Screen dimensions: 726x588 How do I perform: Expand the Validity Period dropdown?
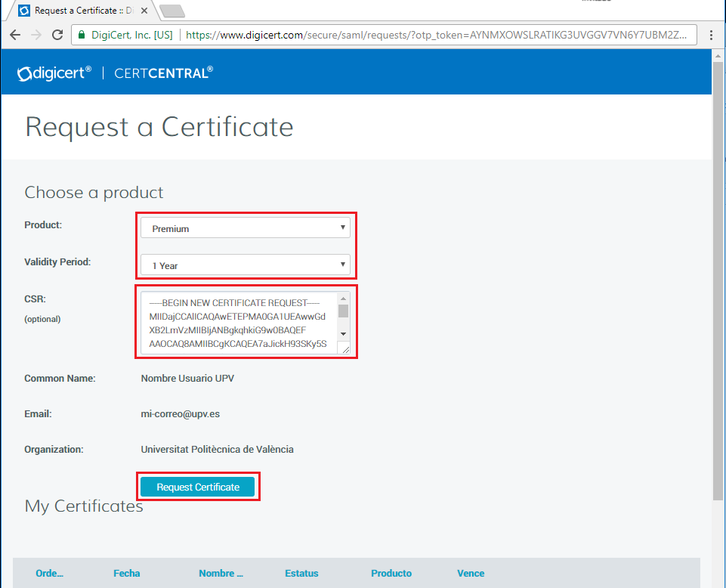coord(246,265)
